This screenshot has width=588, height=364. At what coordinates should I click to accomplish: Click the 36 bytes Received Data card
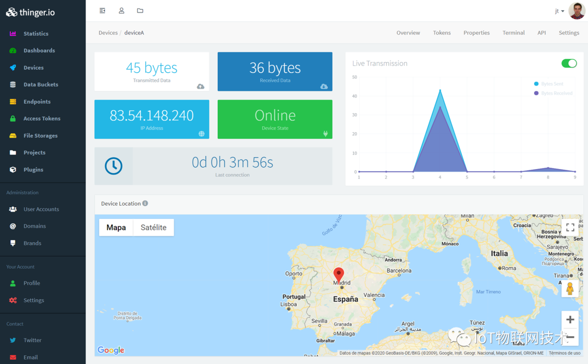(x=275, y=71)
